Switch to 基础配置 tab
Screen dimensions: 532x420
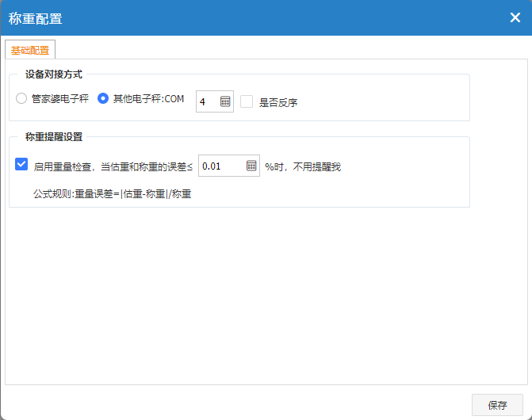(x=30, y=50)
